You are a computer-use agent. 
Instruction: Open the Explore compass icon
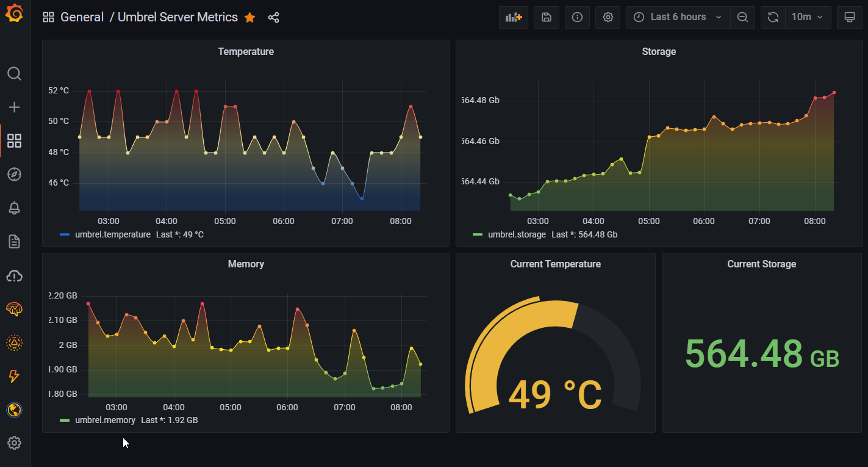pyautogui.click(x=15, y=175)
